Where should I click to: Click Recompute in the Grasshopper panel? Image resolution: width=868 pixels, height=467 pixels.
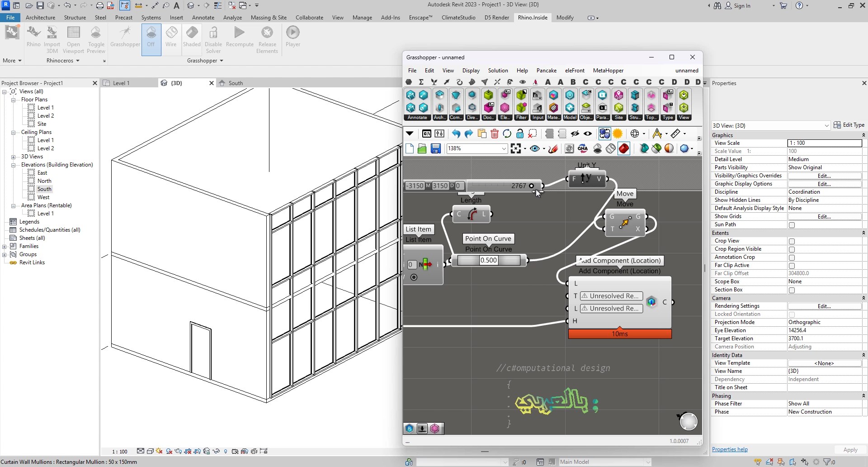(x=240, y=37)
